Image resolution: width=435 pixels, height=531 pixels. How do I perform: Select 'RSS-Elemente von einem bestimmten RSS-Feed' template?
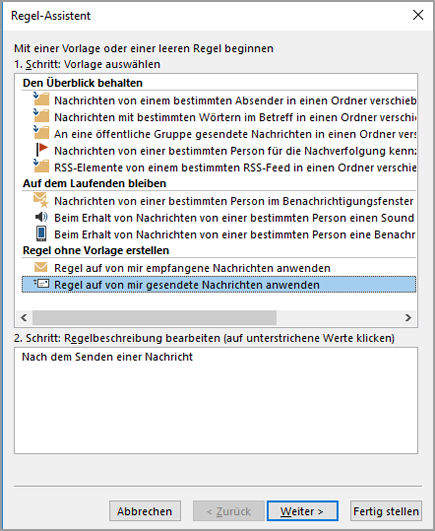(x=235, y=168)
